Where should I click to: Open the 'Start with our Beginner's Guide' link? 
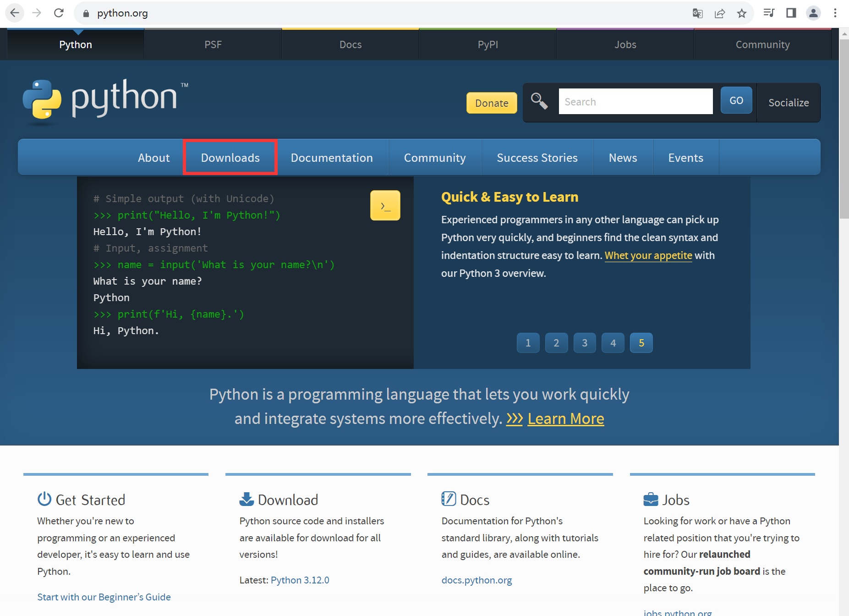[104, 597]
